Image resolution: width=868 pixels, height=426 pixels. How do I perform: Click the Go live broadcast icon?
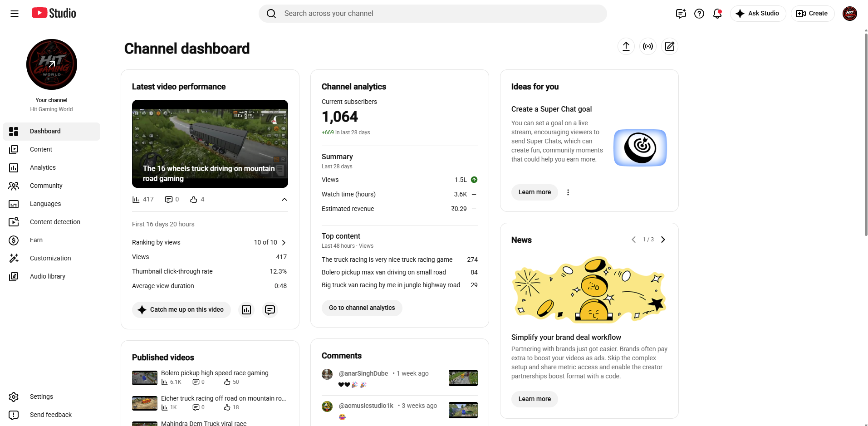click(648, 46)
